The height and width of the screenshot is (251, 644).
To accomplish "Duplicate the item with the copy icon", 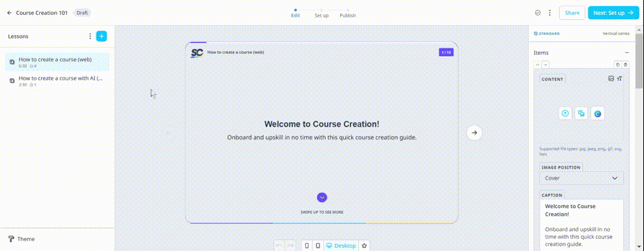I will [618, 64].
